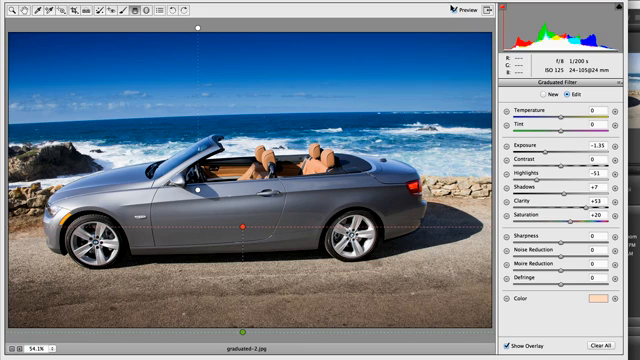Select the Edit radio button
The width and height of the screenshot is (640, 360).
pos(567,94)
